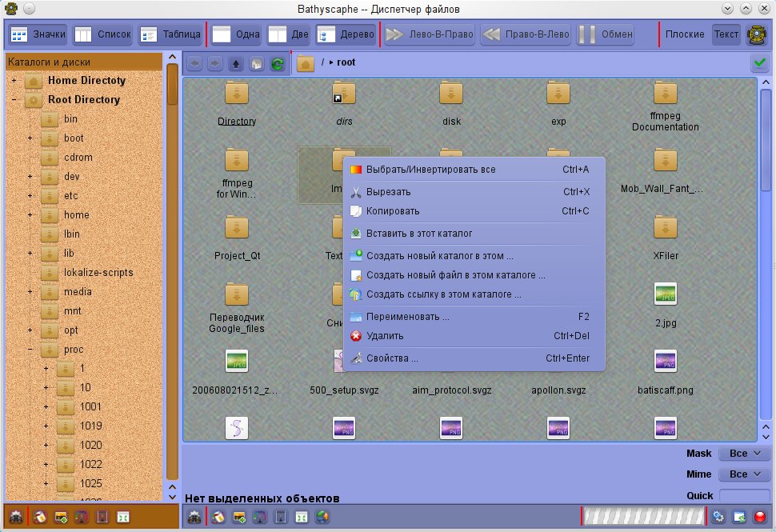This screenshot has height=532, width=776.
Task: Click the back navigation arrow
Action: point(194,63)
